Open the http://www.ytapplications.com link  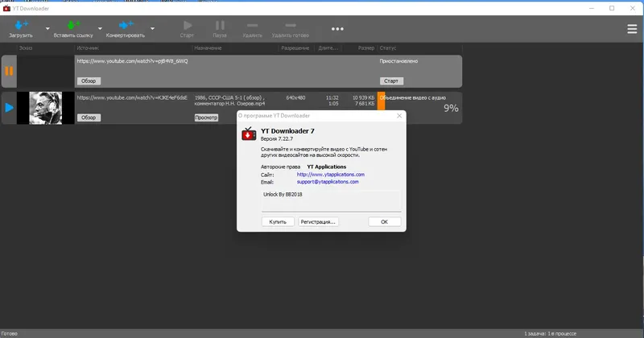click(x=331, y=175)
